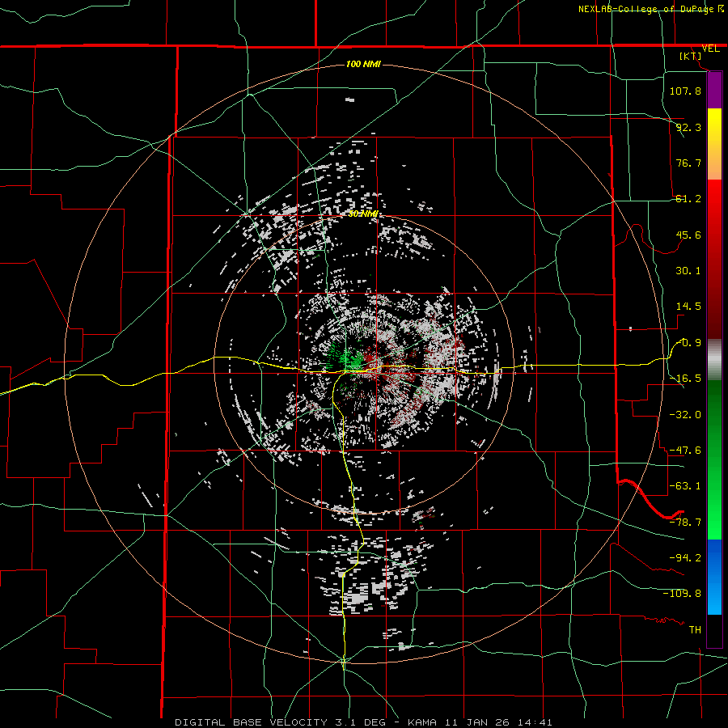728x728 pixels.
Task: Select the 92.3 scale value
Action: point(688,127)
